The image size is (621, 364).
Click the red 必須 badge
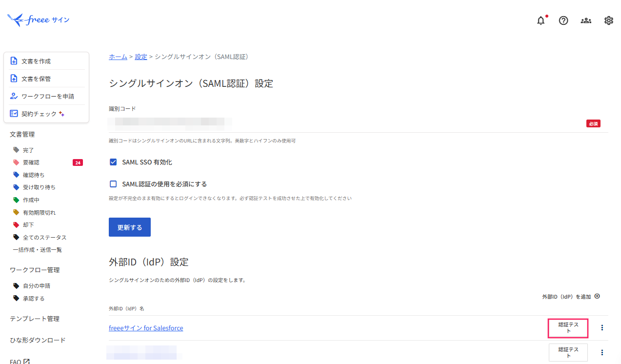pos(593,123)
